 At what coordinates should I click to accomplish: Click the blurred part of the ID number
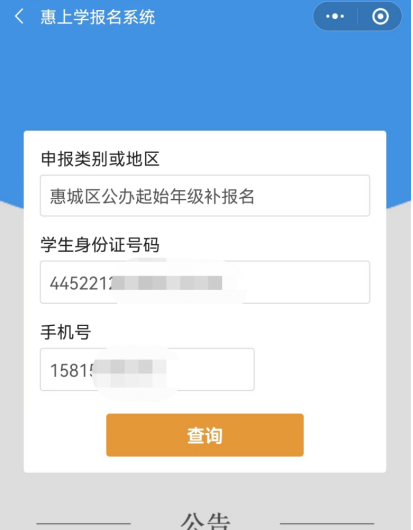167,283
